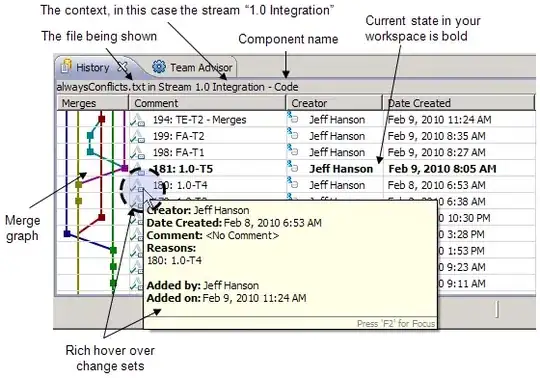Click the red merge node in the top row
This screenshot has height=378, width=540.
point(102,119)
